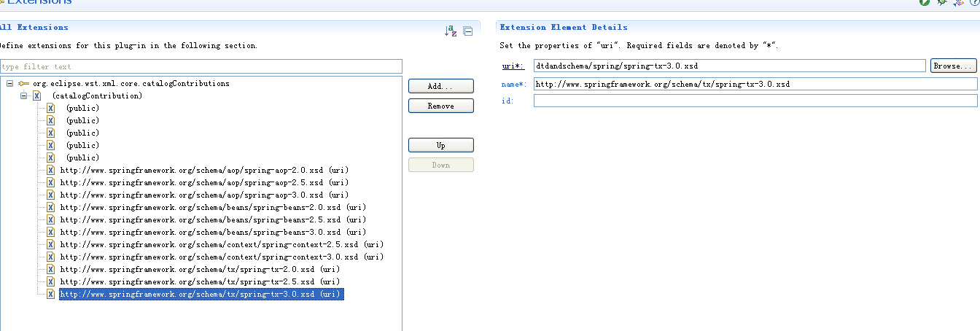Open export deployable plug-in wizard icon
This screenshot has width=980, height=331.
pyautogui.click(x=959, y=2)
